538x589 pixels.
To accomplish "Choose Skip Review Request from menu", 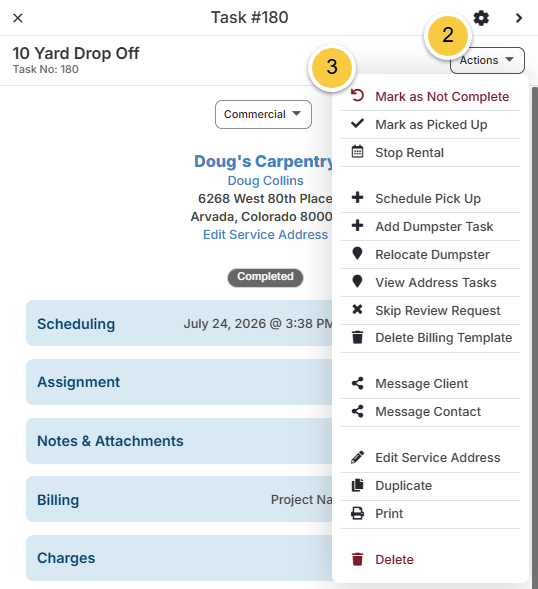I will (x=430, y=311).
